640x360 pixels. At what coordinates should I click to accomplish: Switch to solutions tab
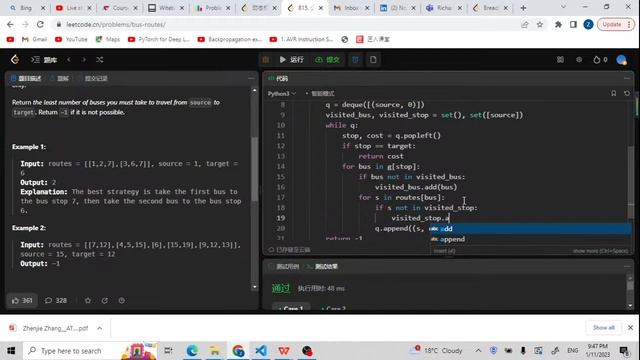[x=60, y=78]
